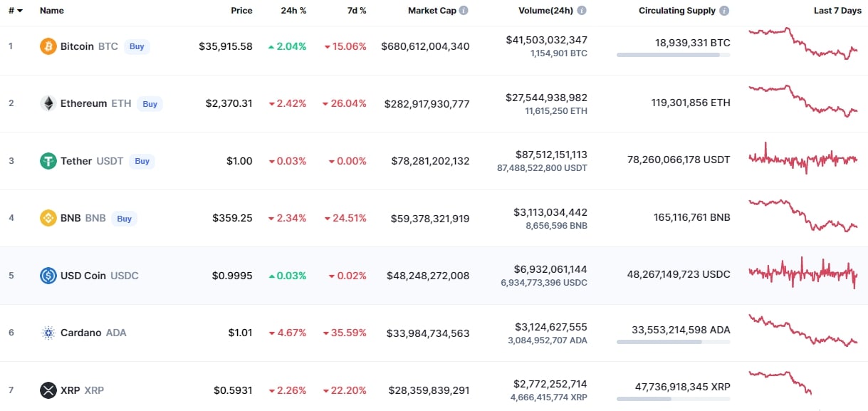Open BNB's 7-day sparkline chart
Viewport: 868px width, 411px height.
(x=803, y=215)
